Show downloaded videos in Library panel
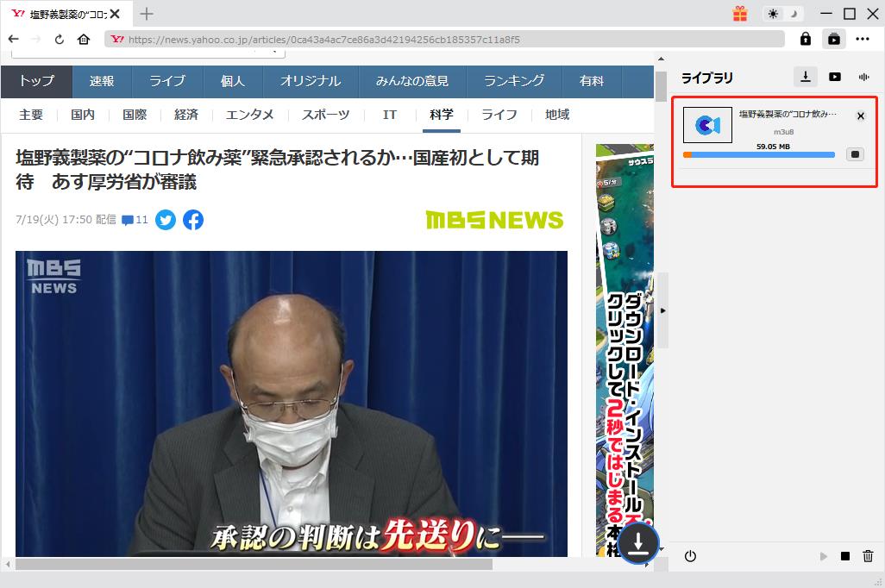The width and height of the screenshot is (885, 588). tap(835, 77)
